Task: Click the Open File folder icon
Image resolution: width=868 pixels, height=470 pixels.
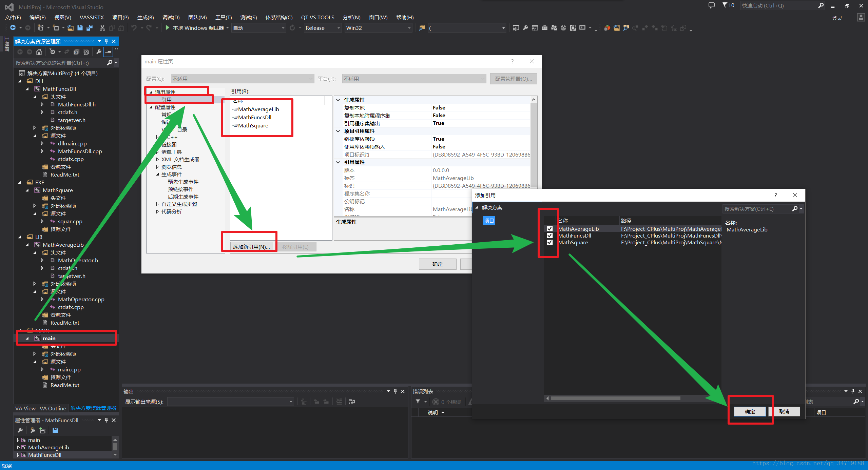Action: coord(71,28)
